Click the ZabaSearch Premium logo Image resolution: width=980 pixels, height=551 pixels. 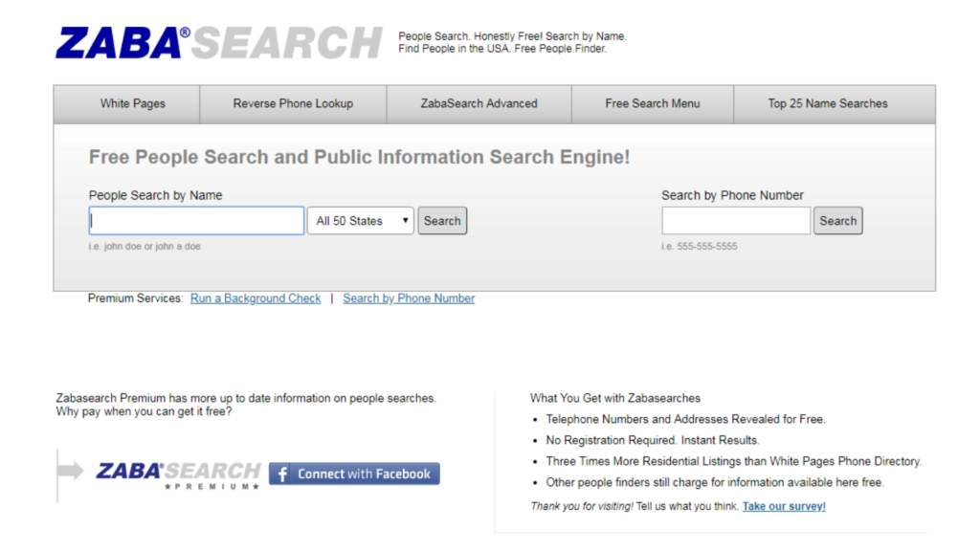tap(178, 474)
